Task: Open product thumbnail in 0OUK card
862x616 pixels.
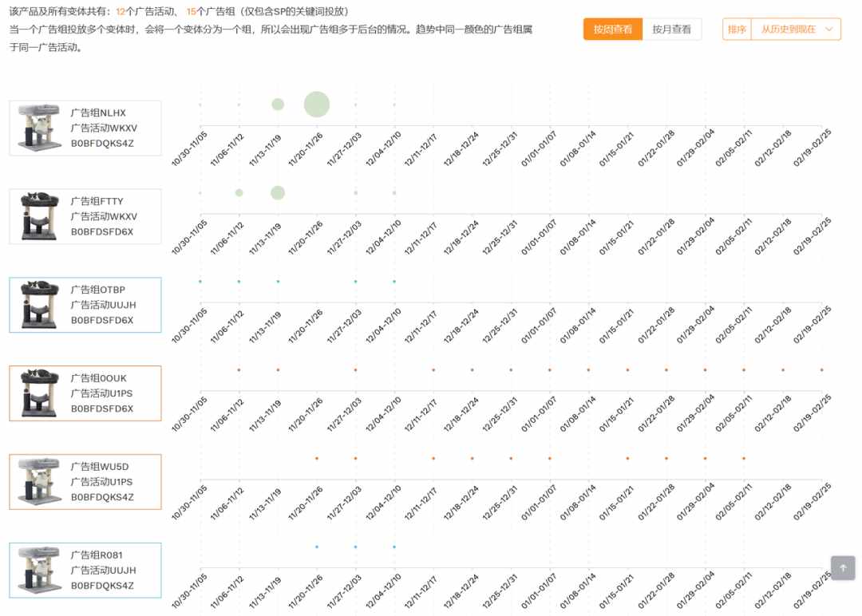Action: [x=40, y=393]
